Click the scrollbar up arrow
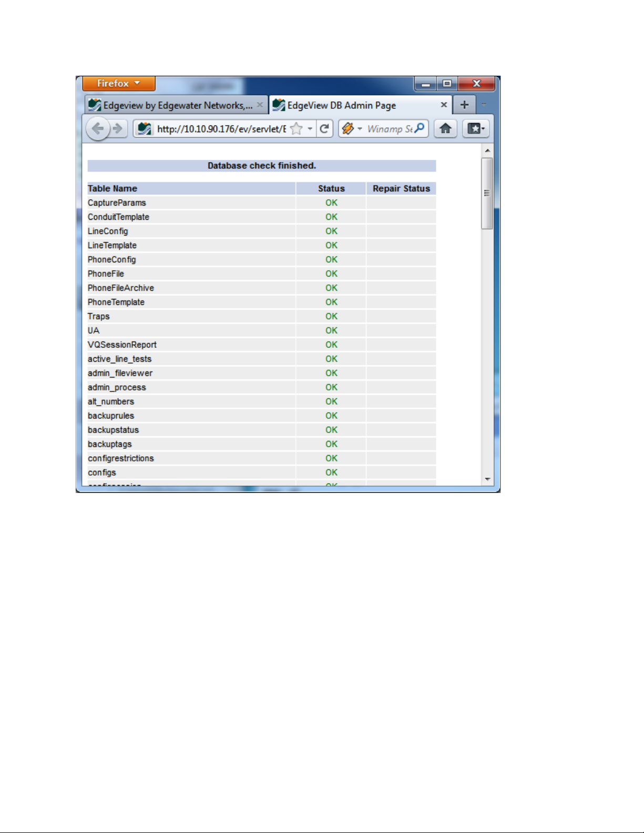644x833 pixels. click(487, 151)
